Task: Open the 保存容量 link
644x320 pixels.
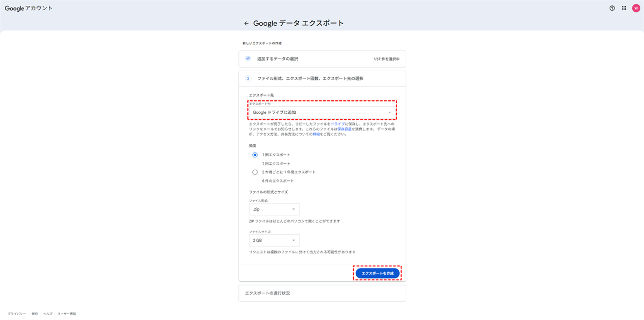Action: click(345, 129)
